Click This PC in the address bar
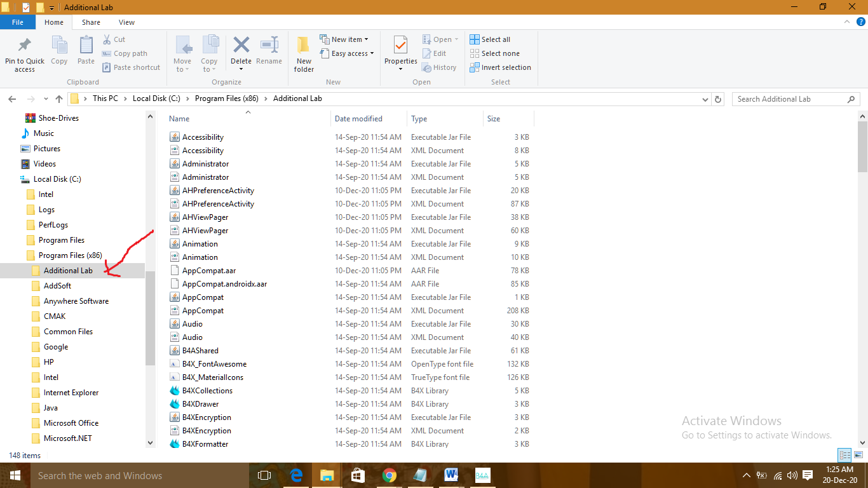The image size is (868, 488). point(105,98)
